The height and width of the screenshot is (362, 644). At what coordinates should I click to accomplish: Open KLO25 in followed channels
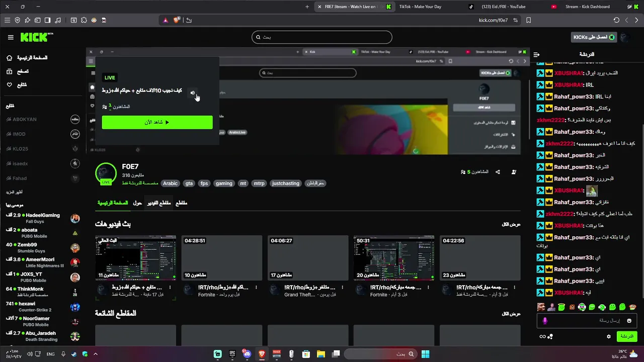tap(43, 149)
